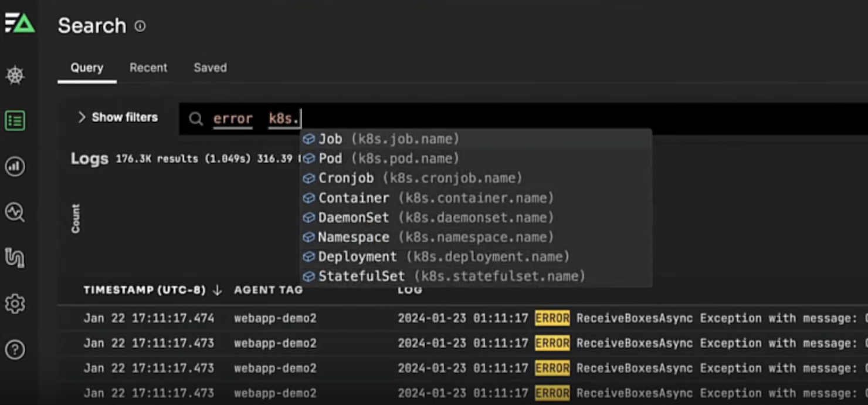Open the metrics chart icon in sidebar
868x405 pixels.
(15, 167)
